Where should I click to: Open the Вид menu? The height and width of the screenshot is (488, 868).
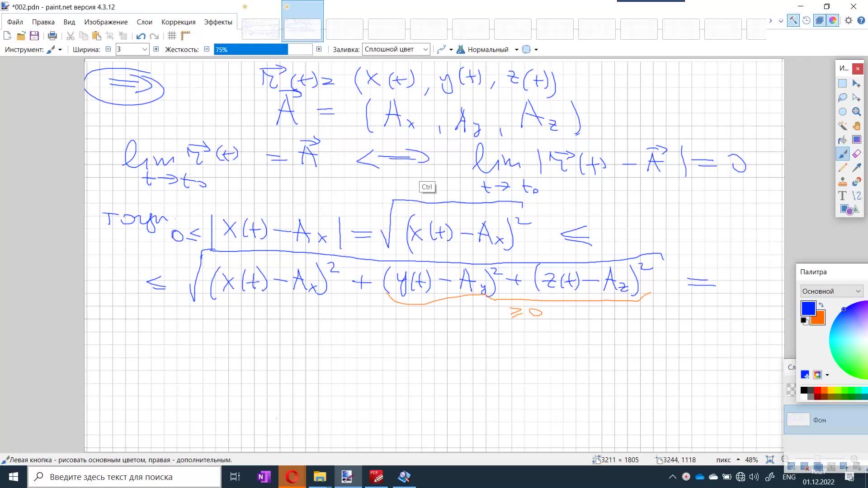[69, 22]
